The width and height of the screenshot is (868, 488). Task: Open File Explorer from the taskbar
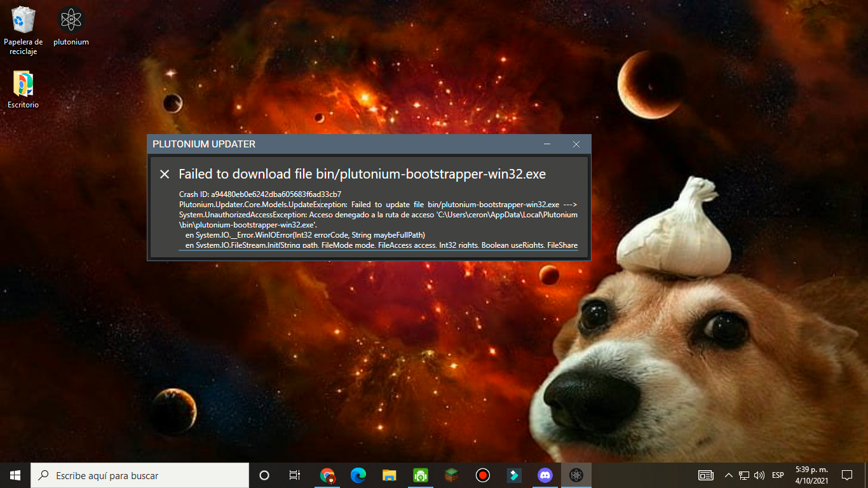click(390, 475)
